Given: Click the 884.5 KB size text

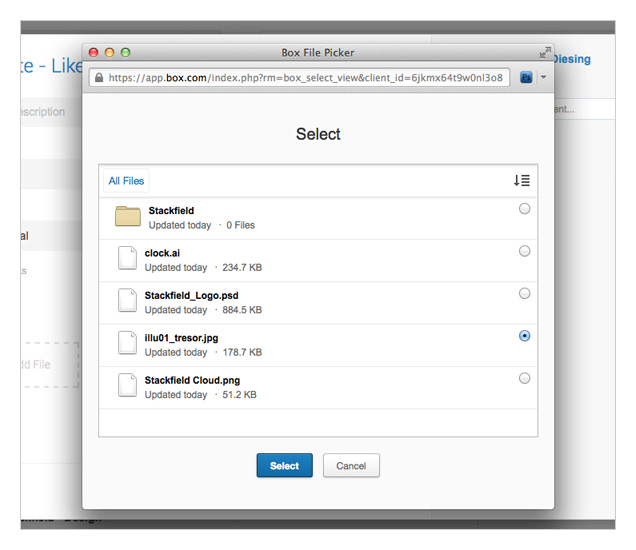Looking at the screenshot, I should coord(242,310).
